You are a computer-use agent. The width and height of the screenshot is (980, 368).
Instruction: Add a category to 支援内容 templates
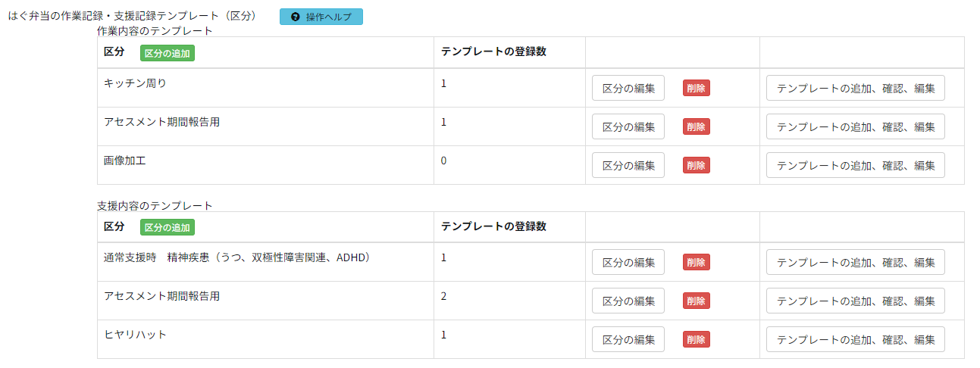(x=168, y=227)
